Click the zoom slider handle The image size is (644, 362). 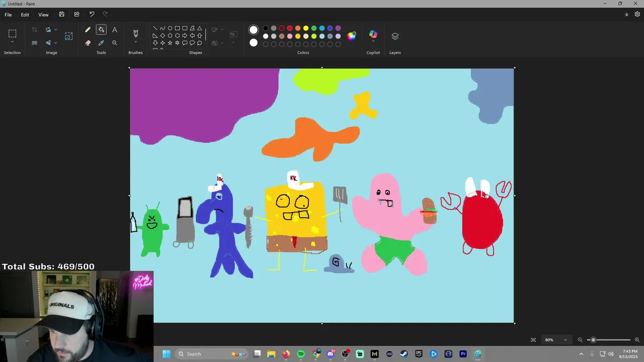click(593, 340)
